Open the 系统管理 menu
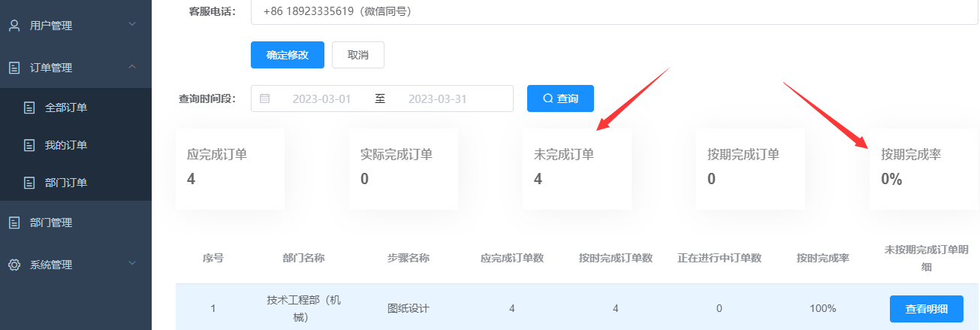The image size is (980, 330). [x=76, y=265]
